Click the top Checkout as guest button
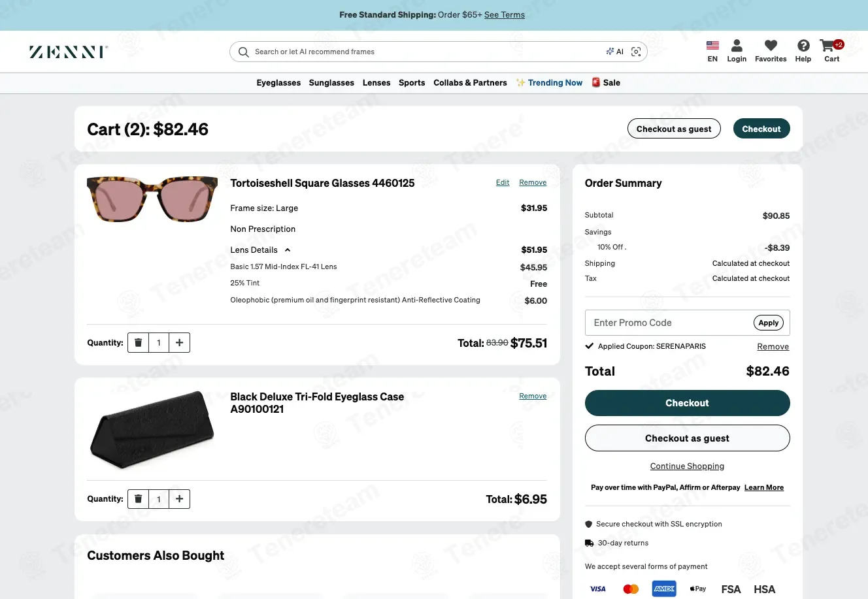The height and width of the screenshot is (599, 868). [x=674, y=129]
